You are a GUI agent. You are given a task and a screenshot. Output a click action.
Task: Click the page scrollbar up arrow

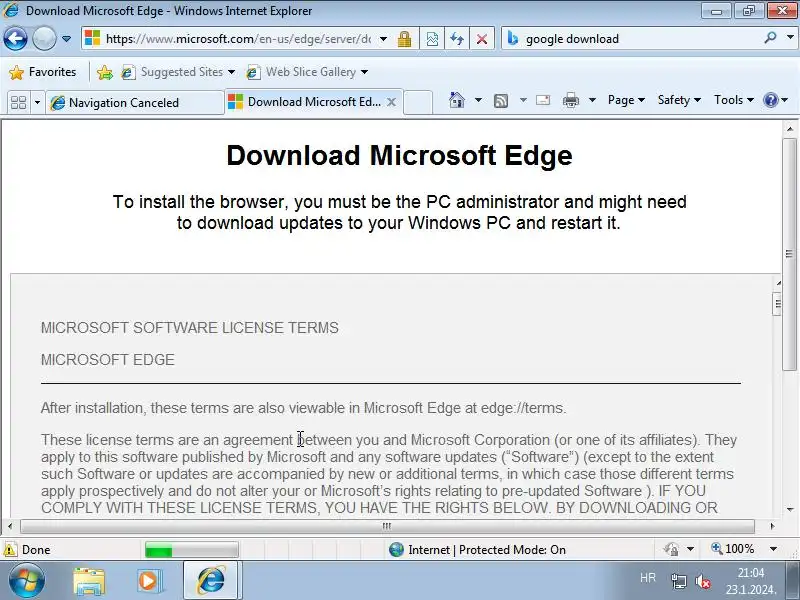point(790,129)
